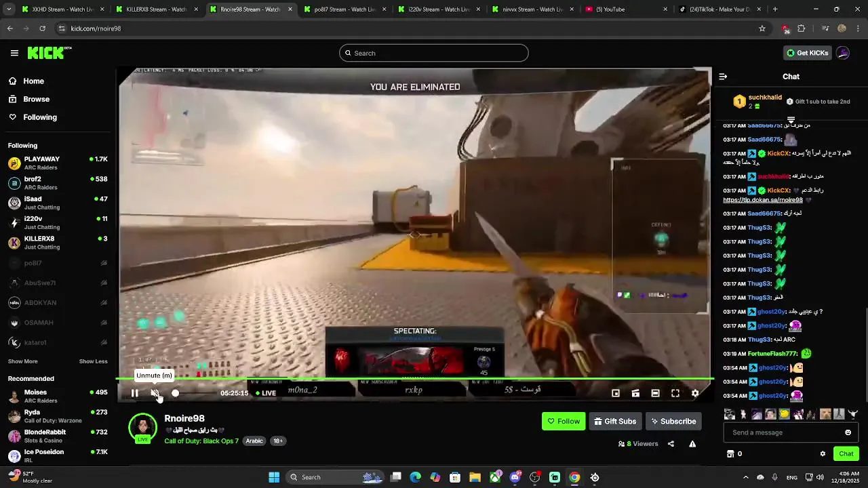Image resolution: width=868 pixels, height=488 pixels.
Task: Open BlondeRabbit recommended channel
Action: click(58, 436)
